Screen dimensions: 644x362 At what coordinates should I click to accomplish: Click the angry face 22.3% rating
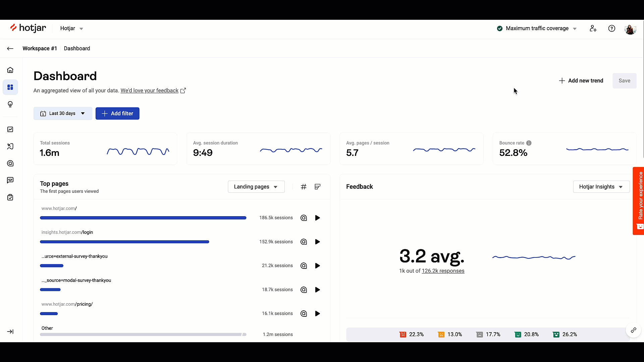tap(412, 335)
